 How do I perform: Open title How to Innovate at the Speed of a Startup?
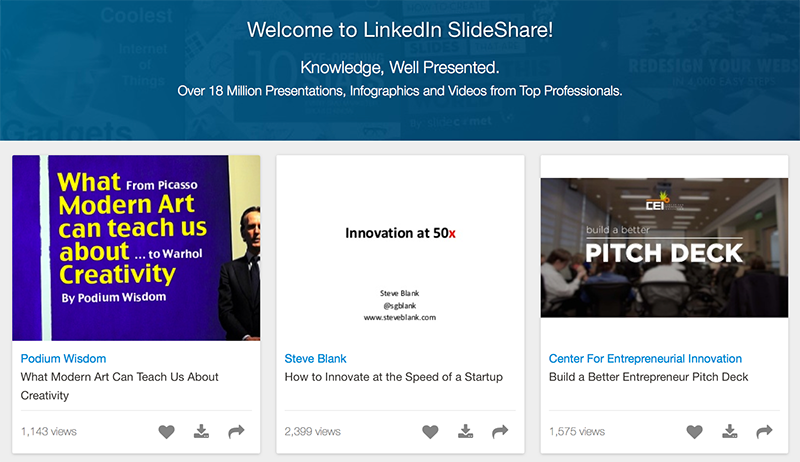[x=393, y=377]
